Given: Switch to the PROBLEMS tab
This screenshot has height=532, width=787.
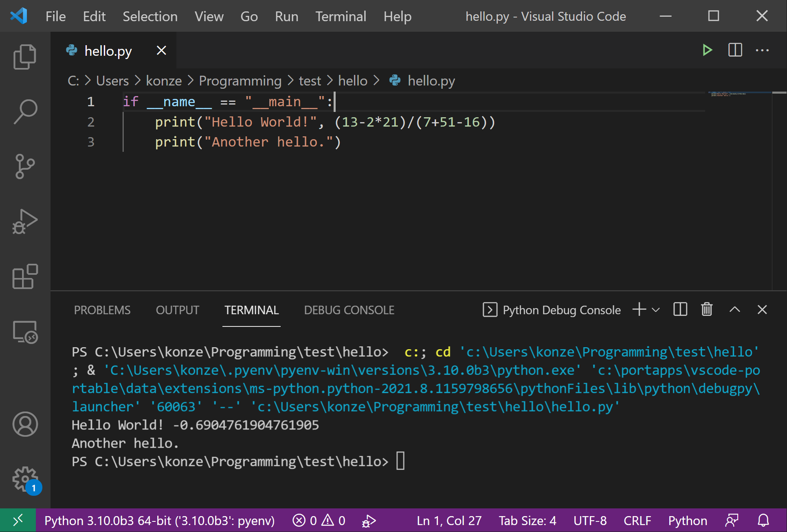Looking at the screenshot, I should (101, 309).
